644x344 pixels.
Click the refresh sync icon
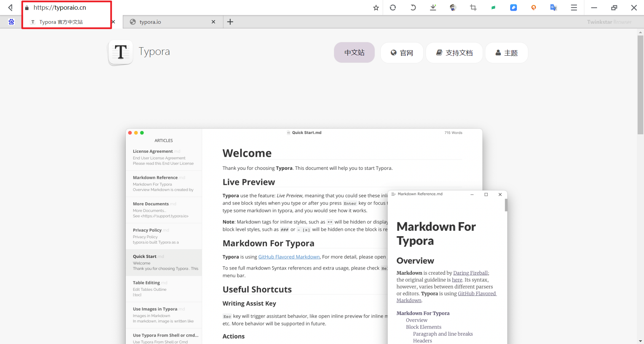pos(393,7)
